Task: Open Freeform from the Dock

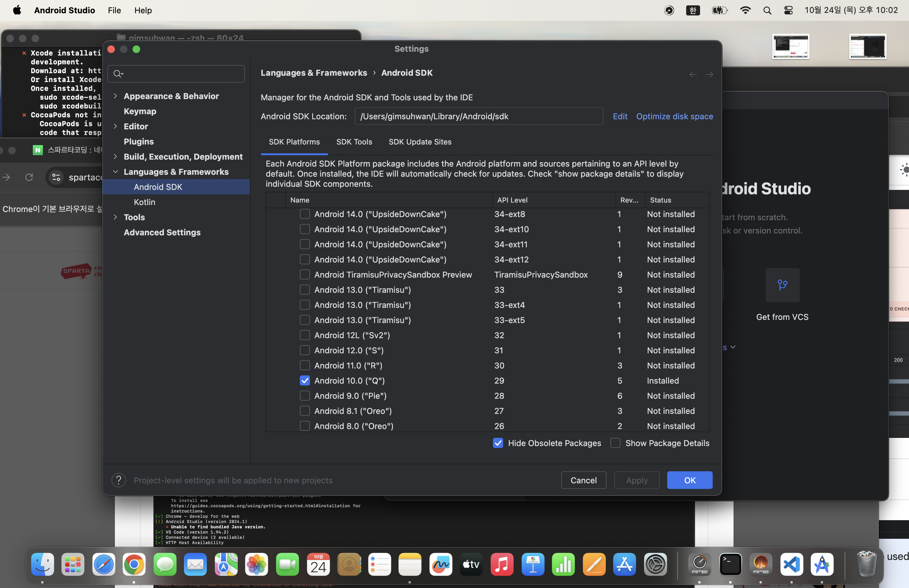Action: pos(441,564)
